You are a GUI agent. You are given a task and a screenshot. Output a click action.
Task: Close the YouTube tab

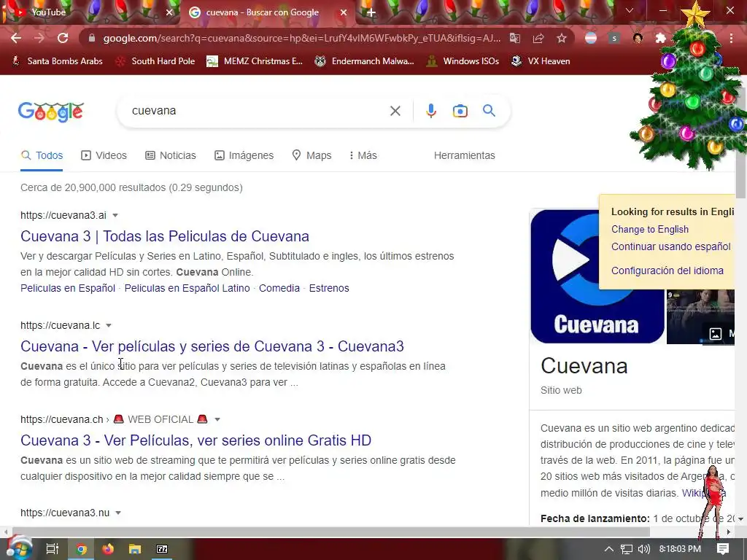169,12
